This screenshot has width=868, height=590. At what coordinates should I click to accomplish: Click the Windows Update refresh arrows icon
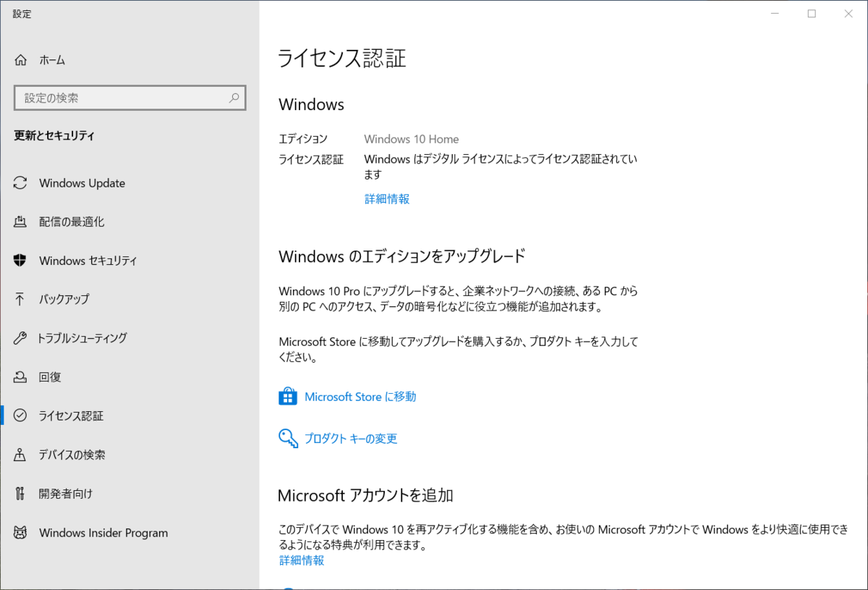(21, 183)
